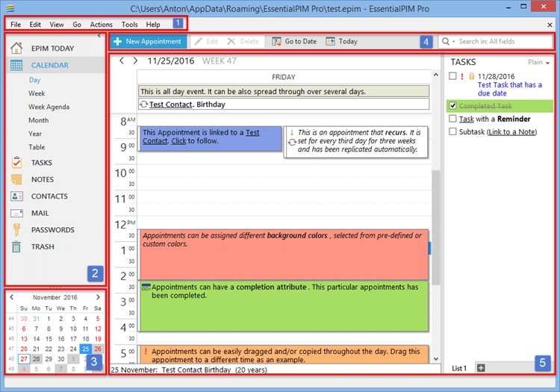The width and height of the screenshot is (560, 392).
Task: Go to previous month in mini calendar
Action: point(12,297)
